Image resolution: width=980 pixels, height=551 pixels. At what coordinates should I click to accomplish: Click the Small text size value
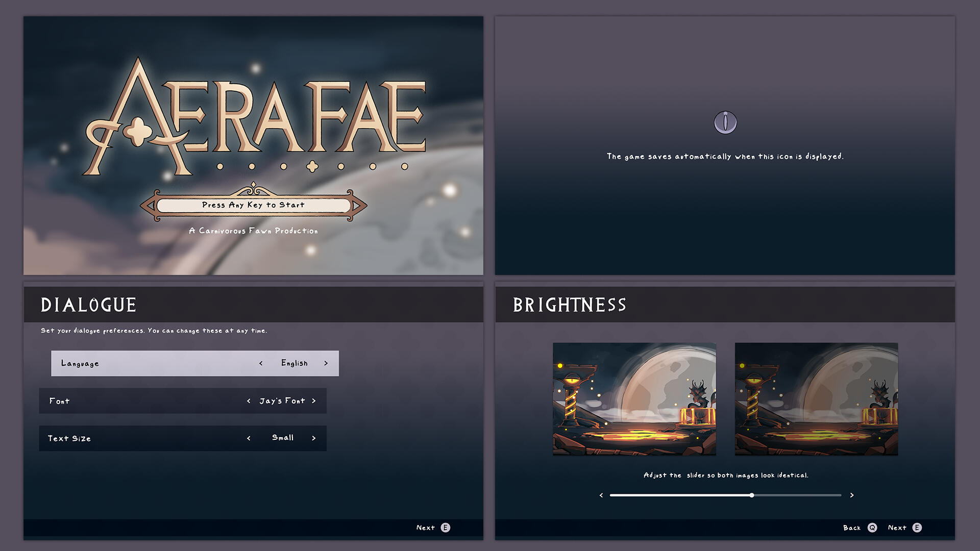coord(283,438)
